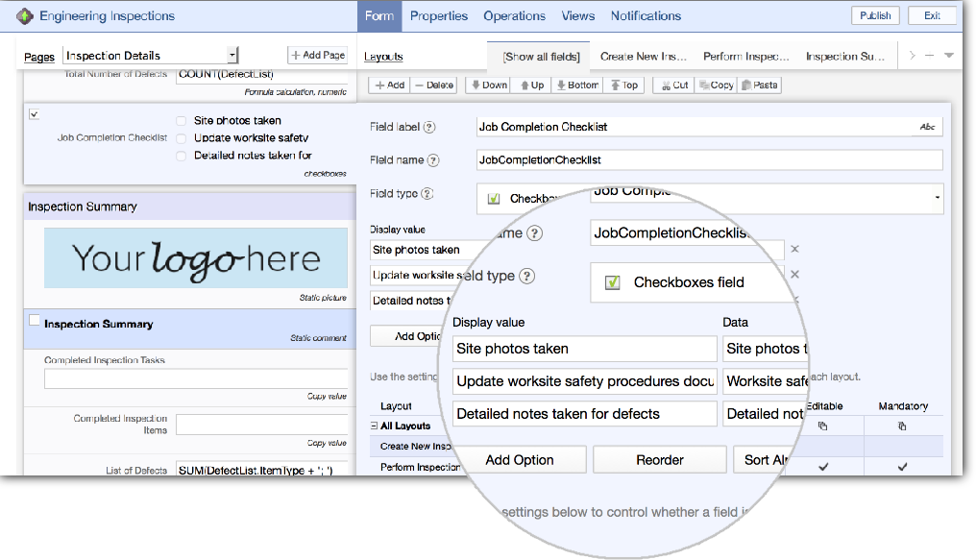The height and width of the screenshot is (560, 976).
Task: Edit the Detailed notes taken for defects value
Action: point(584,414)
